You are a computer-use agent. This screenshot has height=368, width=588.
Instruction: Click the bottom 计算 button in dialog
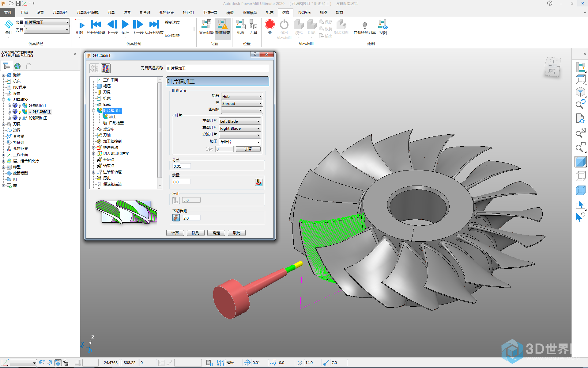(175, 233)
